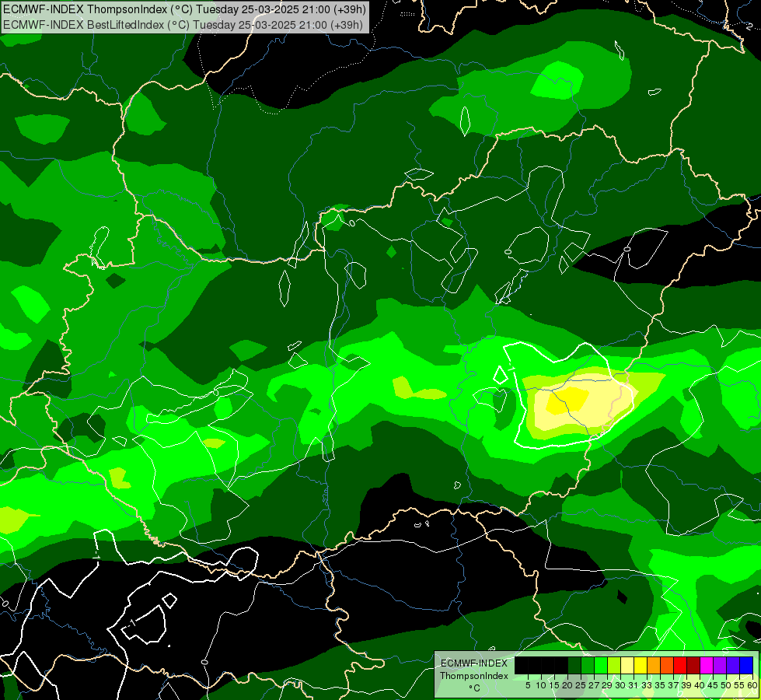The height and width of the screenshot is (700, 761).
Task: Select the pale yellow 30-31 legend swatch
Action: [x=627, y=665]
